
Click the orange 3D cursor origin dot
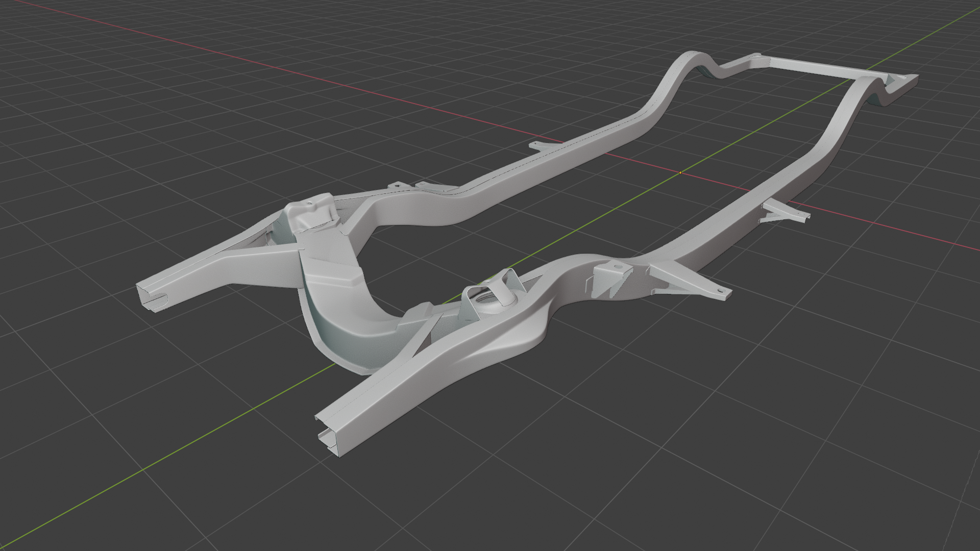point(680,173)
